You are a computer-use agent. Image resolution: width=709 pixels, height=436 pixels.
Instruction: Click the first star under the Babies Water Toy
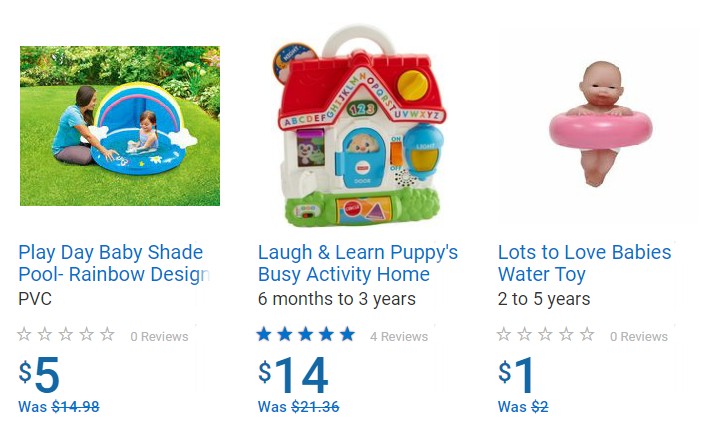[x=505, y=335]
